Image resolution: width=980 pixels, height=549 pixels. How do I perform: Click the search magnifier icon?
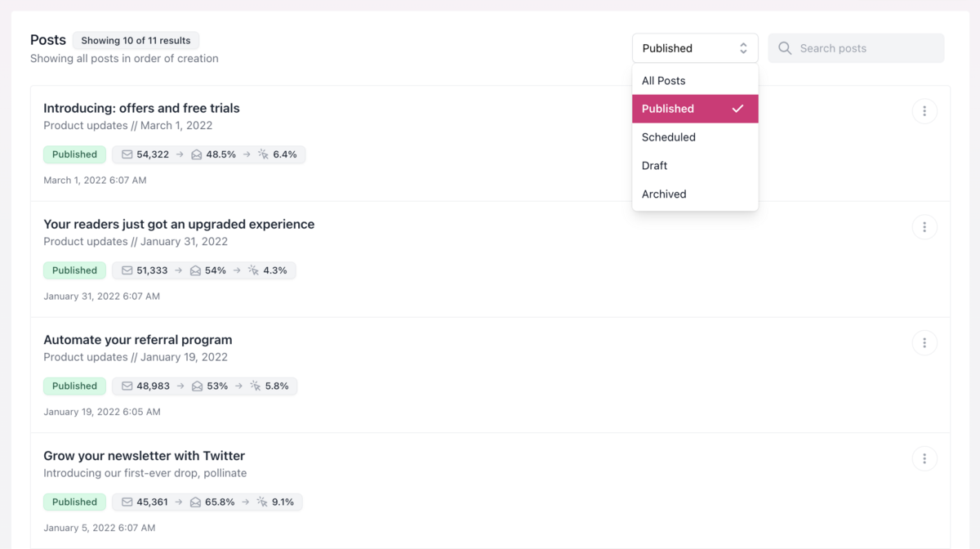click(x=784, y=48)
